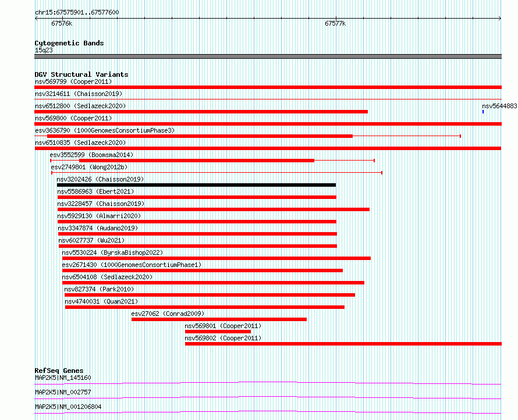This screenshot has width=518, height=420.
Task: Click the 67576k ruler tick label
Action: [62, 23]
